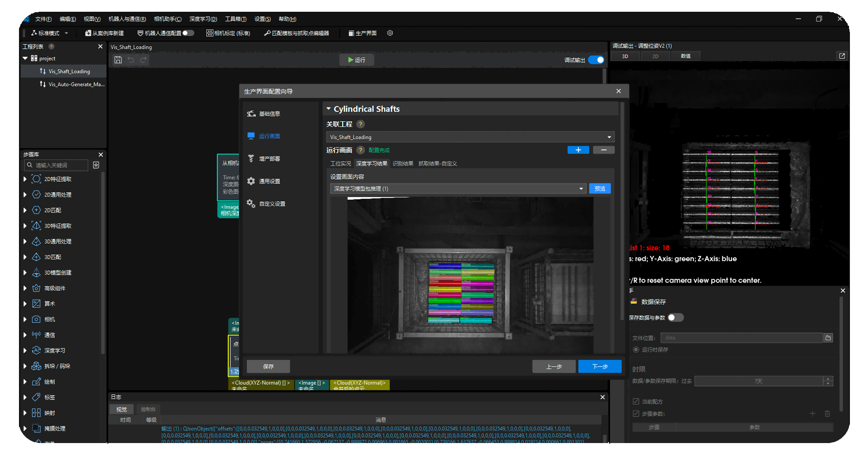Click the 标签 category icon
The image size is (868, 453).
(x=36, y=397)
